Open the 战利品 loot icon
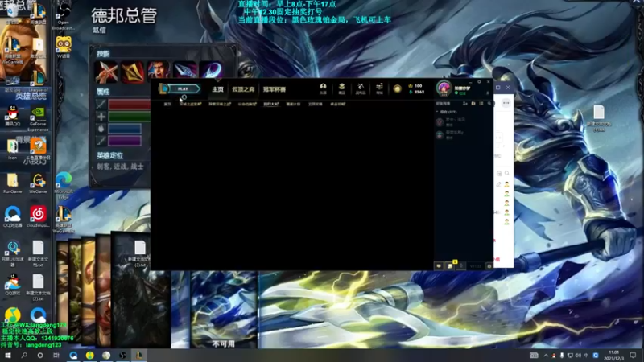The image size is (644, 362). point(361,88)
